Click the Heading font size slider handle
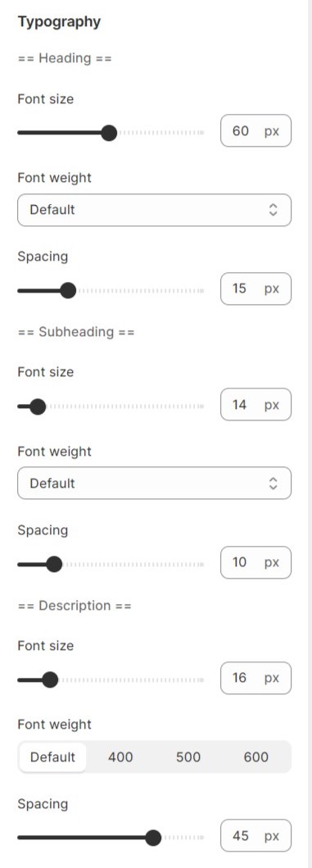Viewport: 312px width, 868px height. pyautogui.click(x=110, y=133)
